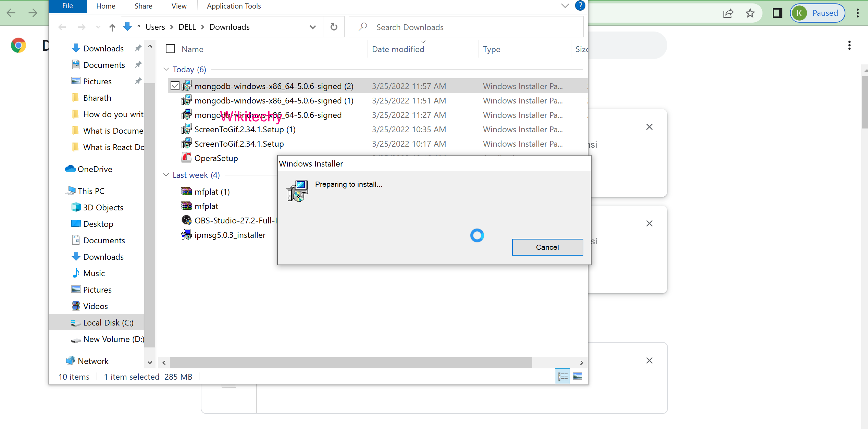
Task: Cancel the Windows Installer dialog
Action: (547, 247)
